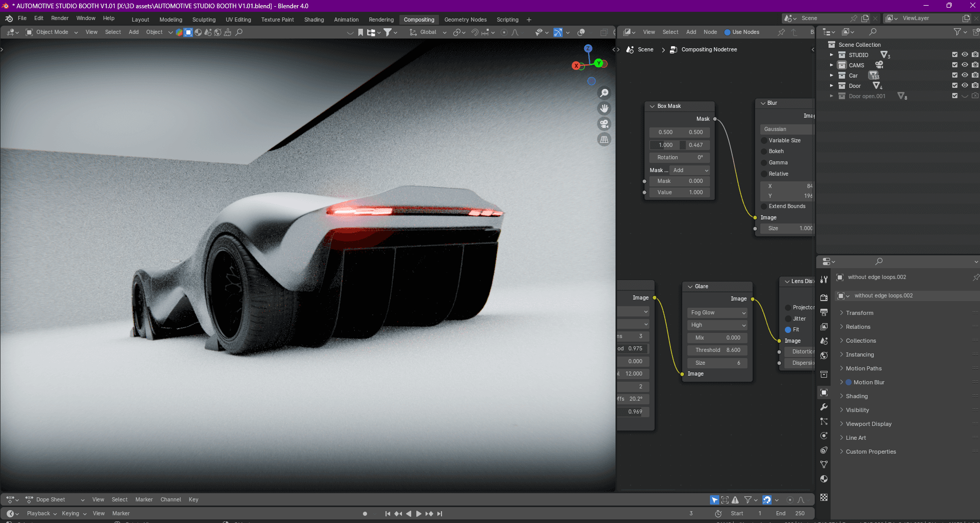Enable Variable Size on the Blur node

[764, 140]
